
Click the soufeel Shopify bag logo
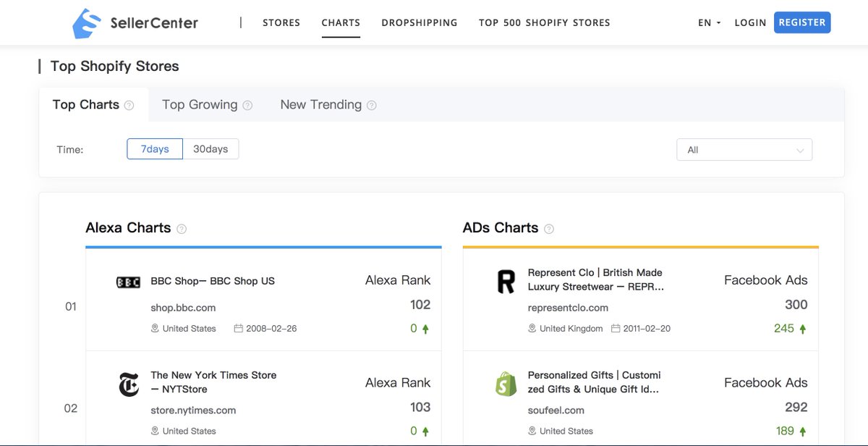tap(506, 384)
